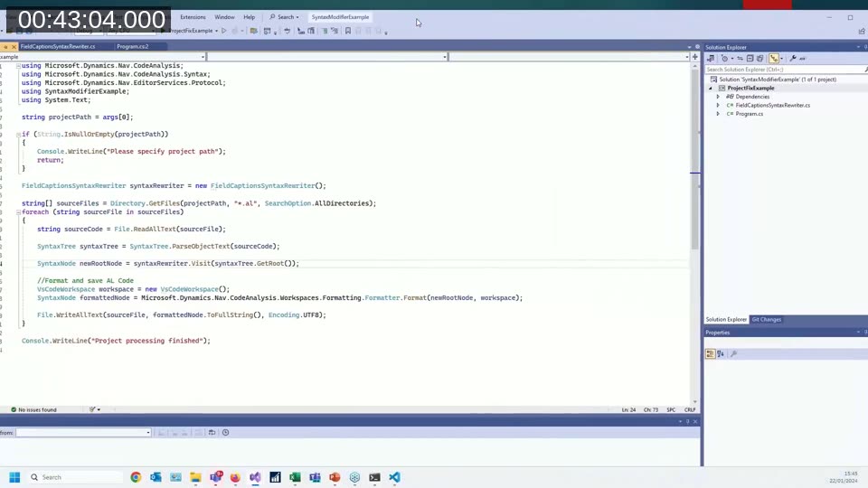
Task: Click the open folder toolbar icon
Action: coord(253,31)
